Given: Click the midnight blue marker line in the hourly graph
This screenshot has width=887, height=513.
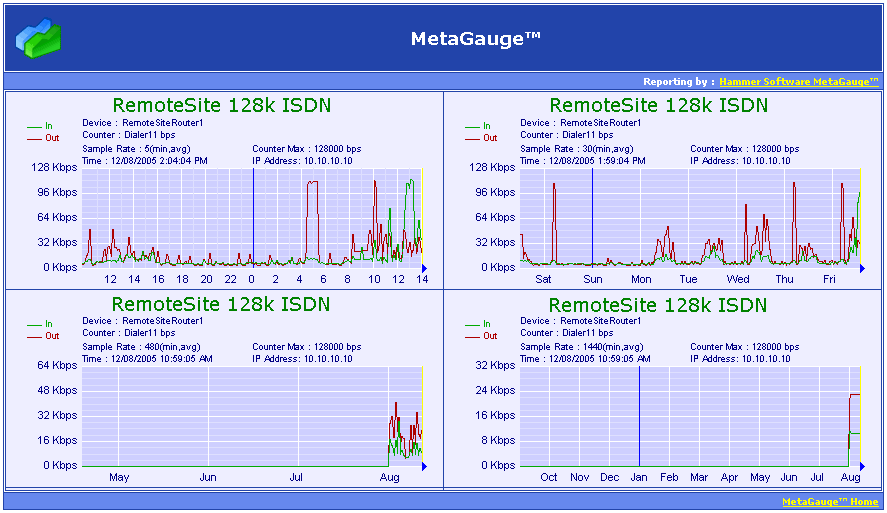Looking at the screenshot, I should [x=253, y=217].
